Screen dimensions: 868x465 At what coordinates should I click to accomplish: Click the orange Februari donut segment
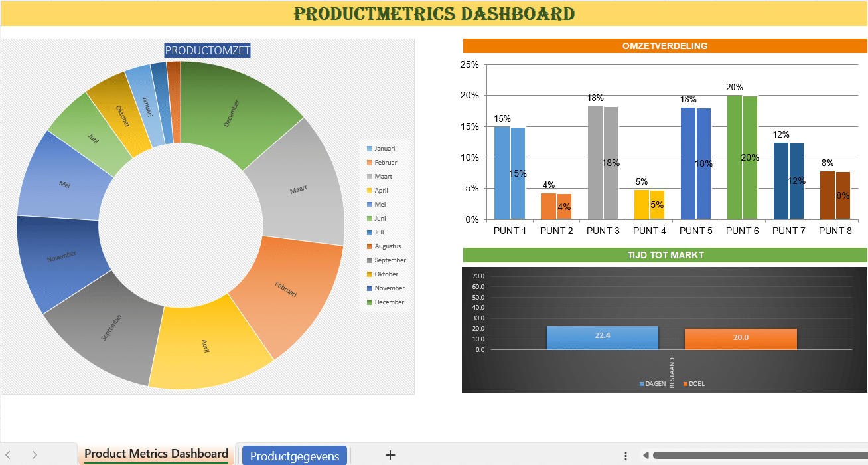pos(285,292)
